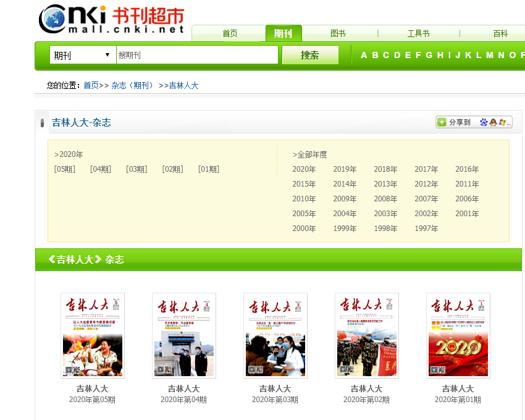The width and height of the screenshot is (525, 420).
Task: Browse journals by letter K
Action: click(x=468, y=55)
